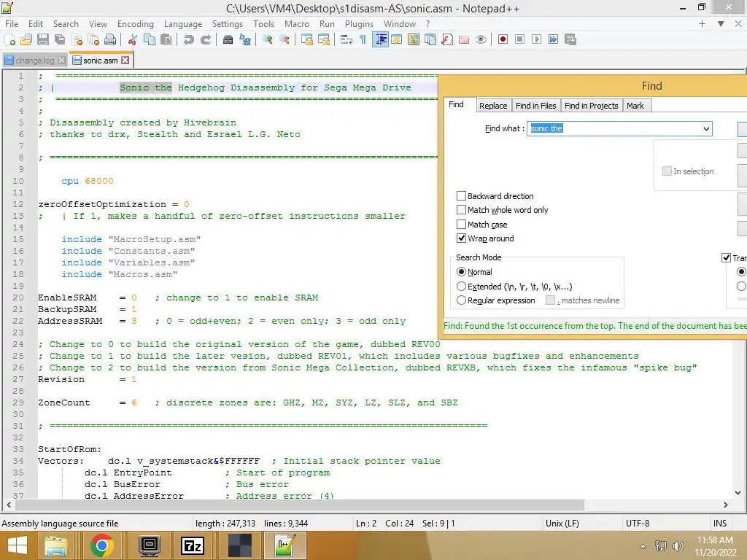Switch to the Find in Files tab
747x560 pixels.
pos(535,106)
